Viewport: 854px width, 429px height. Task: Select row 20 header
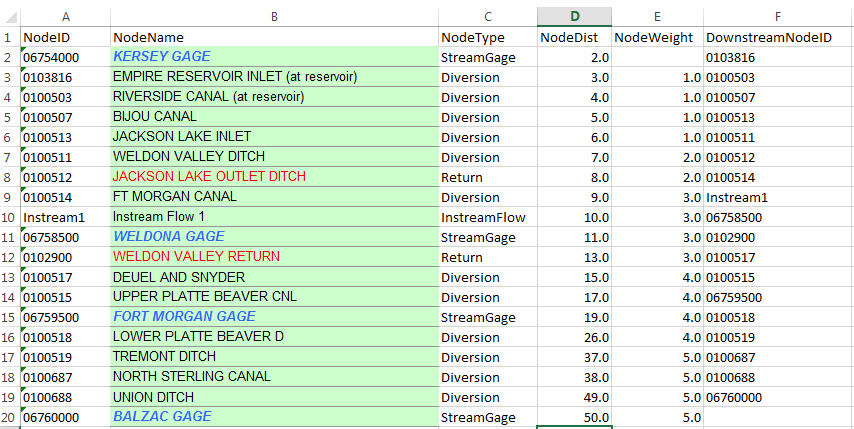click(x=9, y=417)
